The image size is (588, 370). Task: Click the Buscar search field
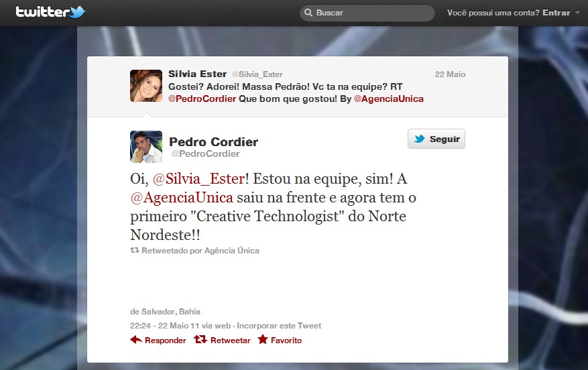367,13
